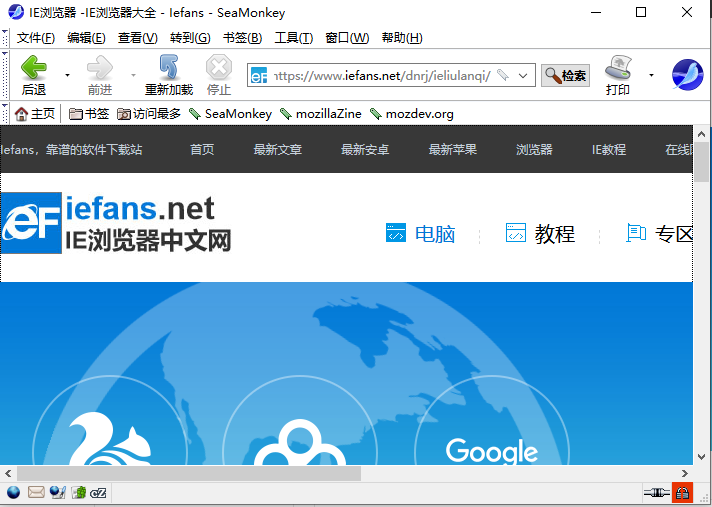Expand the URL bar history dropdown
Screen dimensions: 712x507
[523, 75]
